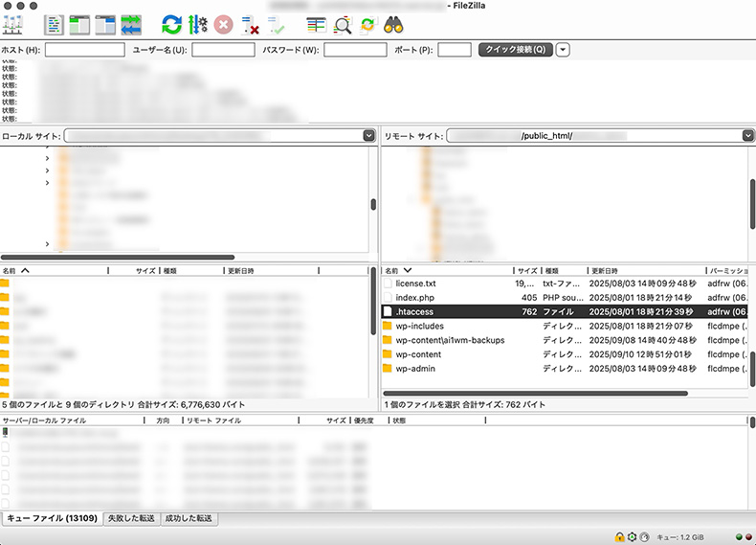Open directory listing filters icon
756x545 pixels.
pyautogui.click(x=317, y=25)
